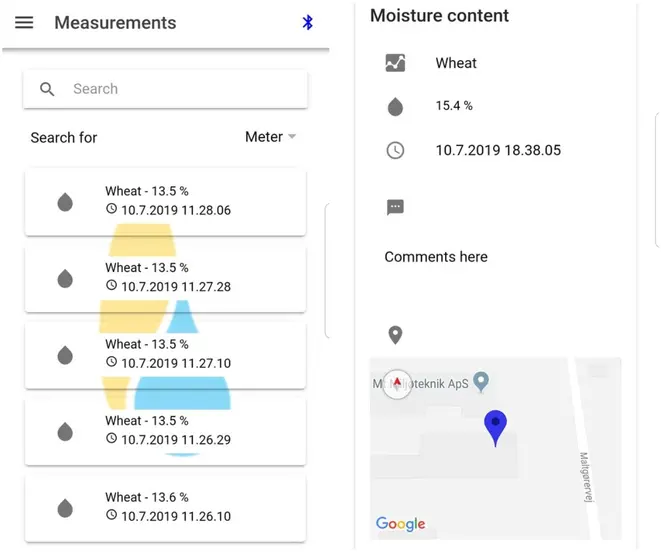Image resolution: width=661 pixels, height=553 pixels.
Task: Edit the Comments here text
Action: coord(436,257)
